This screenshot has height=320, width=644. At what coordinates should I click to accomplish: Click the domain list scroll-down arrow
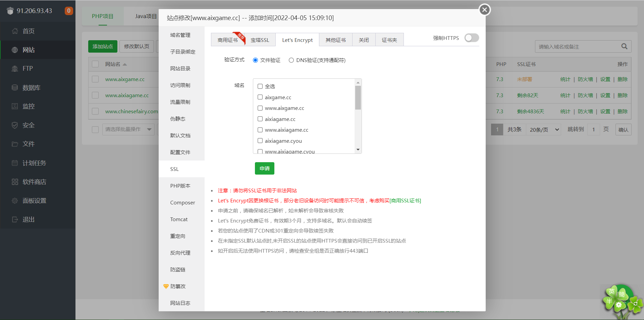pyautogui.click(x=358, y=150)
